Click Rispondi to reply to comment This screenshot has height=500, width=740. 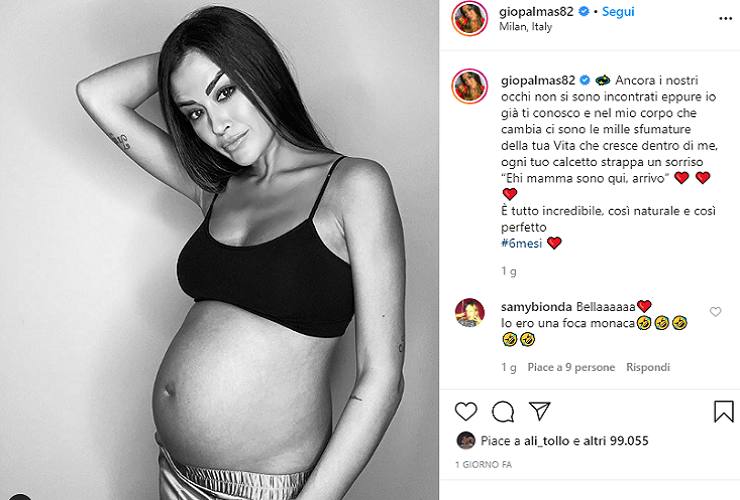(648, 367)
